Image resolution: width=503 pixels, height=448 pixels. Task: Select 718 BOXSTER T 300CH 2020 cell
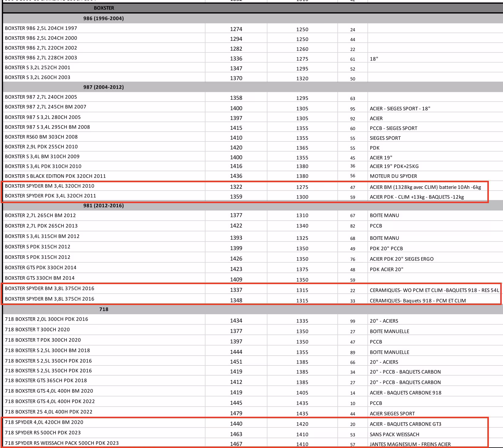(104, 330)
